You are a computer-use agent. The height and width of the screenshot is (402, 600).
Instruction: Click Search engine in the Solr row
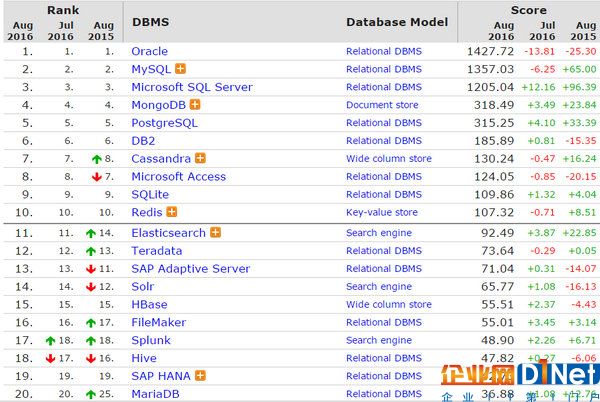(379, 286)
